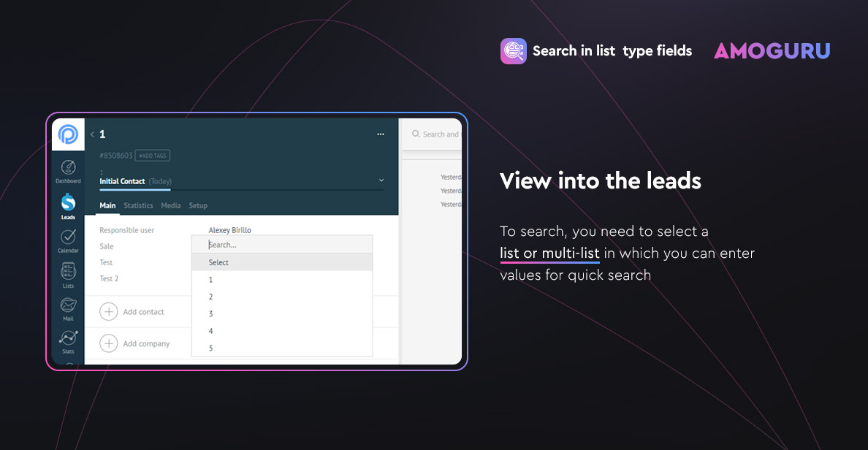Click the Add company link

pyautogui.click(x=146, y=344)
